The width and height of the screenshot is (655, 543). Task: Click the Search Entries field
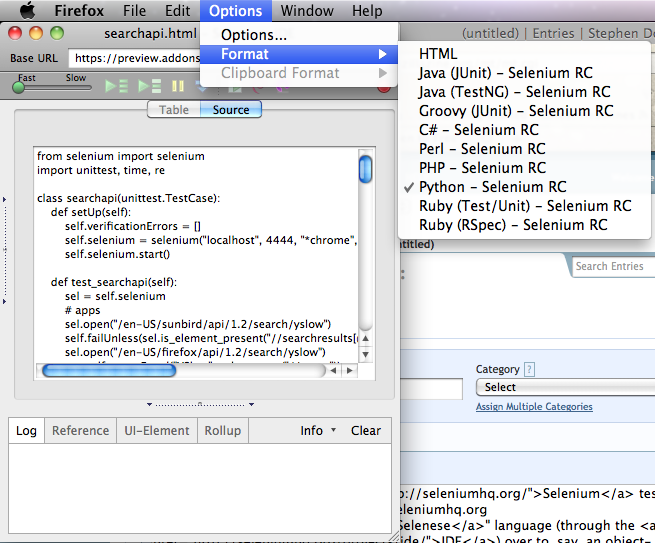tap(613, 266)
